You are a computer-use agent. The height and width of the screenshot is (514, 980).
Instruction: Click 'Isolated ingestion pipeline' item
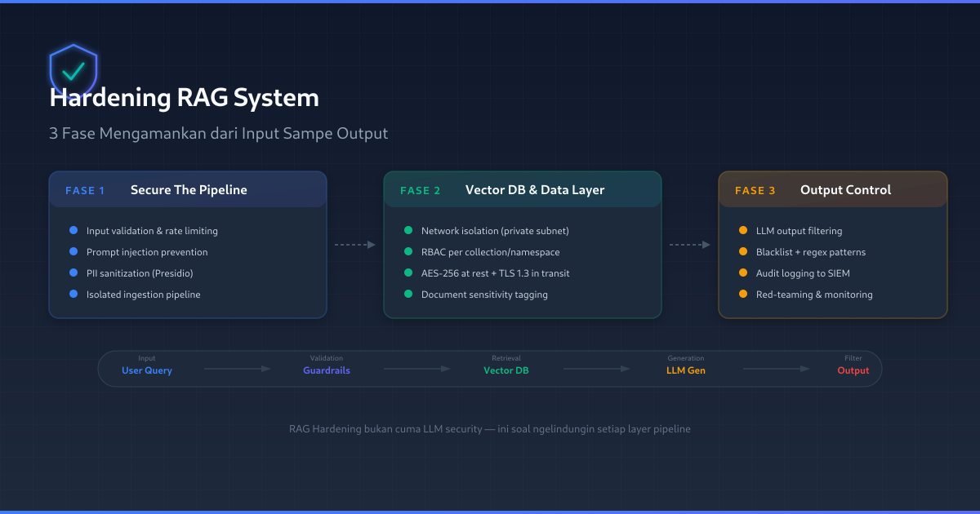[143, 295]
